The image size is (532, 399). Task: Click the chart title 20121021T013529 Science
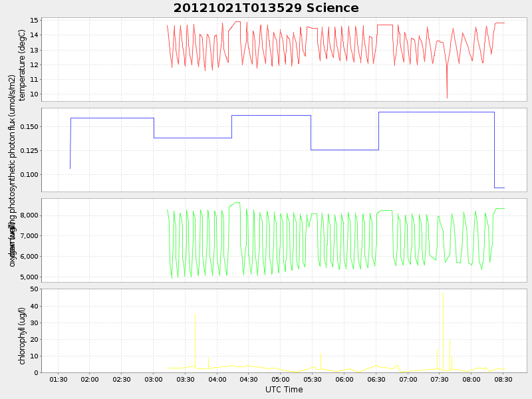[x=266, y=8]
